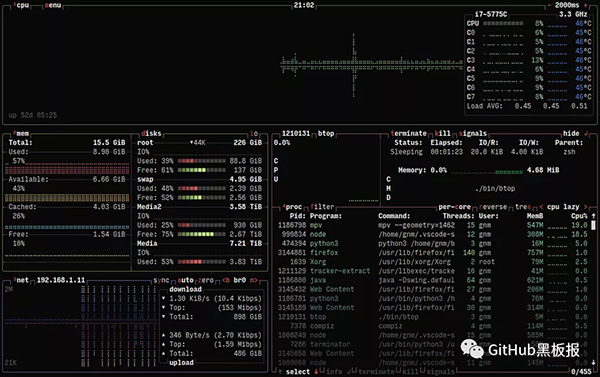Toggle io mode in the disks box
Screen dimensions: 600x377
(254, 134)
